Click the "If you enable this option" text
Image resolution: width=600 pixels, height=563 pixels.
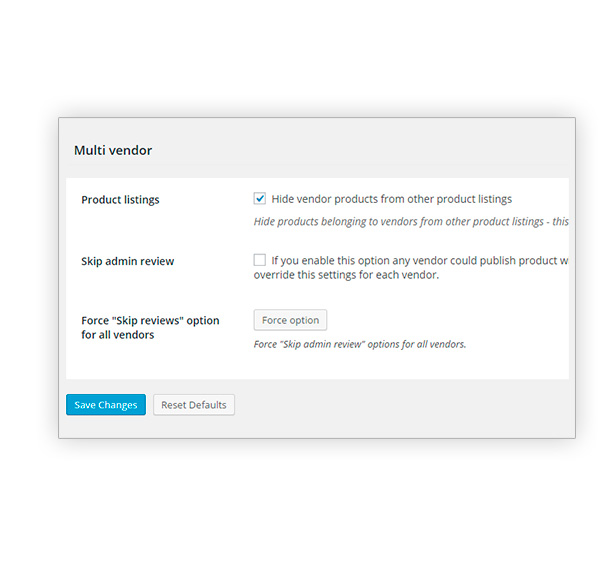420,260
